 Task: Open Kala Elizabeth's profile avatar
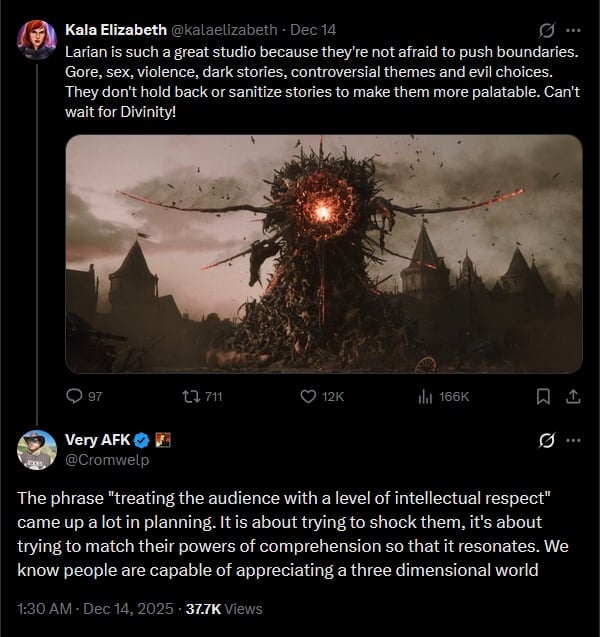tap(36, 37)
